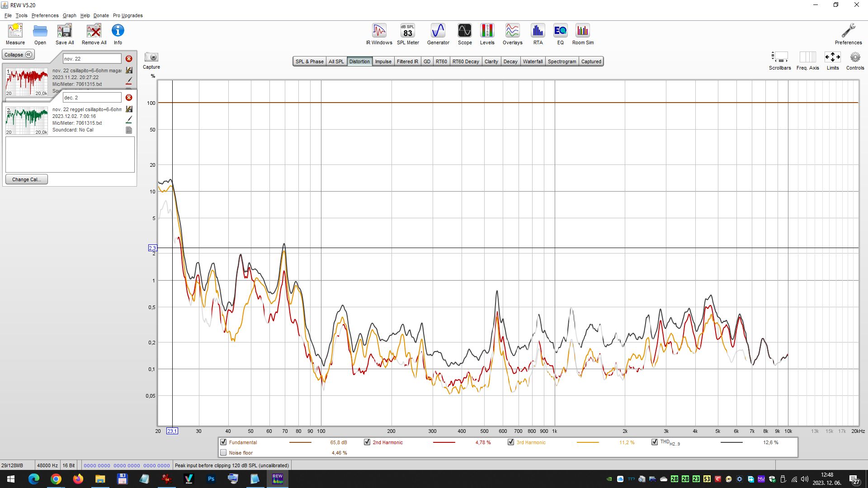Click the measurement notes text area
This screenshot has width=868, height=488.
coord(70,154)
